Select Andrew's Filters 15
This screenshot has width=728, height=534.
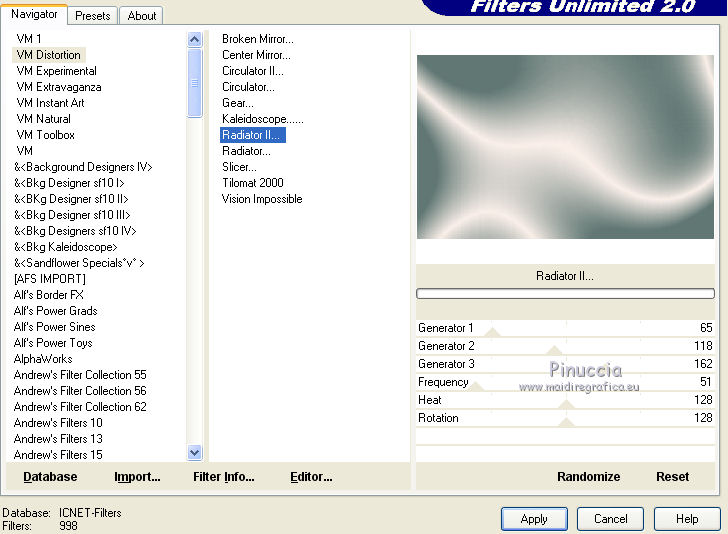point(58,455)
